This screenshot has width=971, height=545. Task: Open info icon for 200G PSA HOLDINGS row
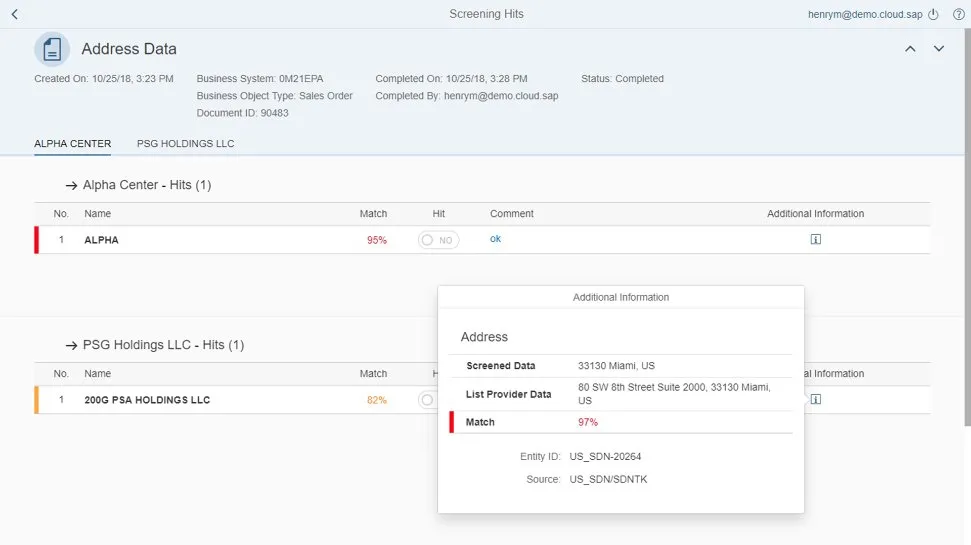click(x=815, y=399)
